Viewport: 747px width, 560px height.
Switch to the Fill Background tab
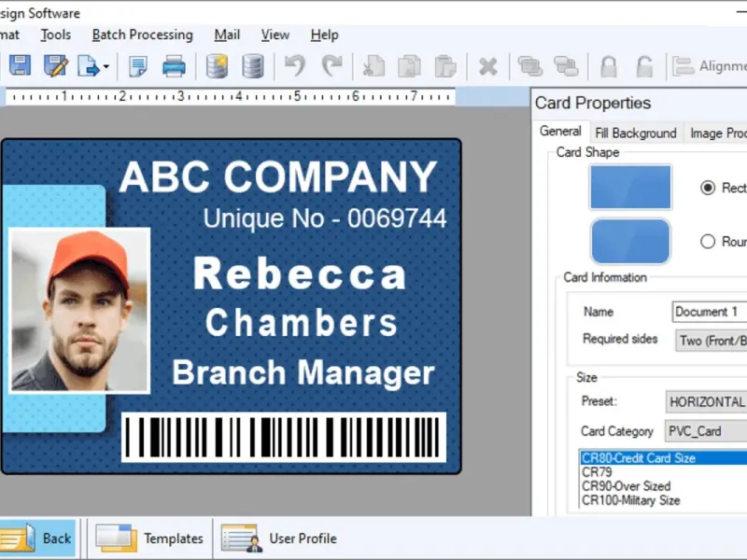point(636,133)
